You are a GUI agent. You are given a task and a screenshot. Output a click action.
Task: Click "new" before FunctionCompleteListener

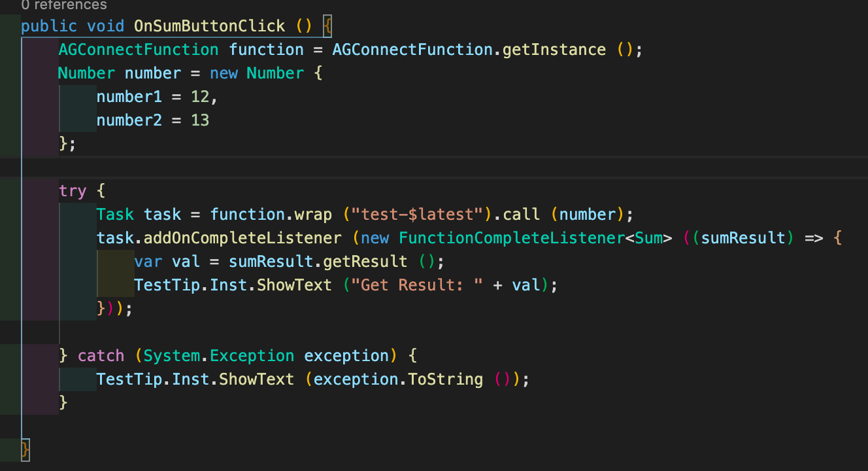click(x=375, y=238)
